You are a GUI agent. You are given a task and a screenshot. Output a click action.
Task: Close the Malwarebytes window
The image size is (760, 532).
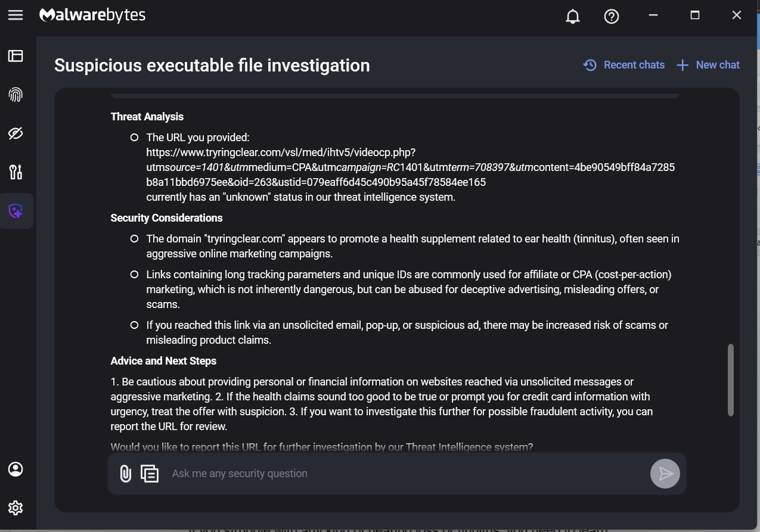coord(737,15)
